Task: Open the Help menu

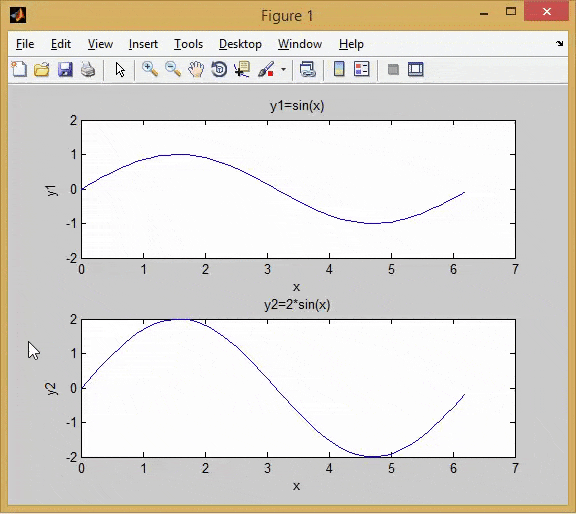Action: tap(351, 44)
